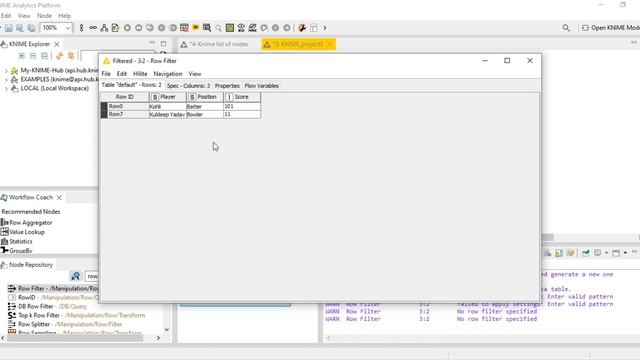
Task: Select the Row7 row header
Action: point(124,114)
